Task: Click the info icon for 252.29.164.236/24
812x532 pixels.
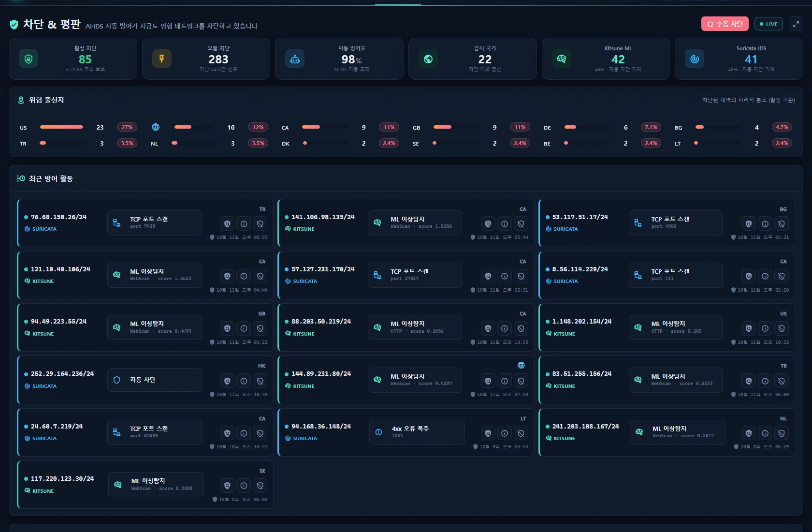Action: click(x=244, y=381)
